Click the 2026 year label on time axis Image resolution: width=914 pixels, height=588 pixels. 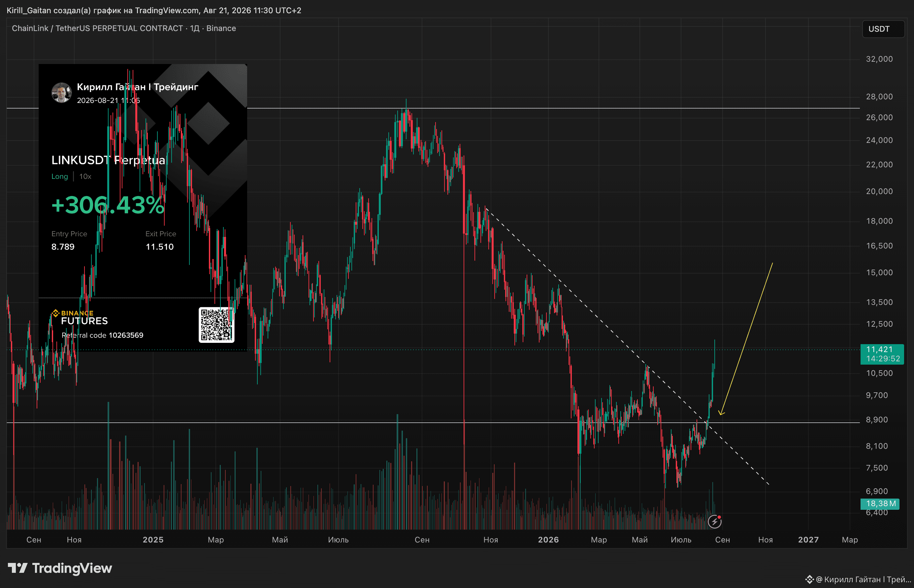[548, 540]
